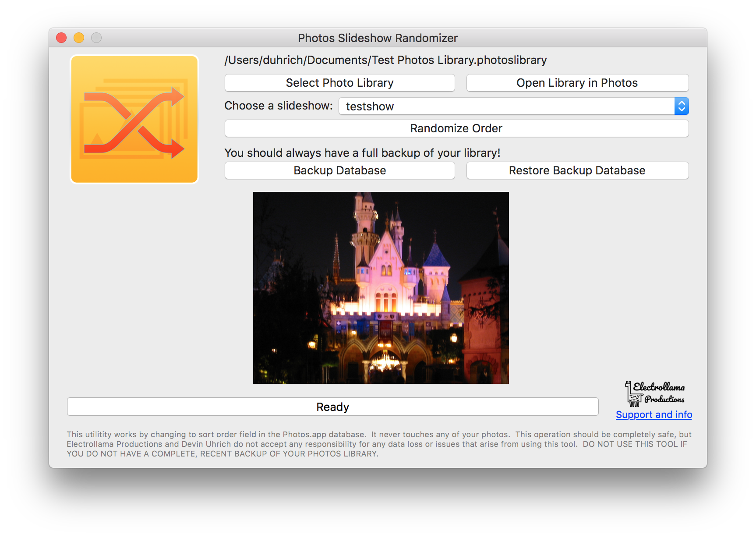Click Select Photo Library button
The height and width of the screenshot is (538, 756).
pyautogui.click(x=339, y=83)
